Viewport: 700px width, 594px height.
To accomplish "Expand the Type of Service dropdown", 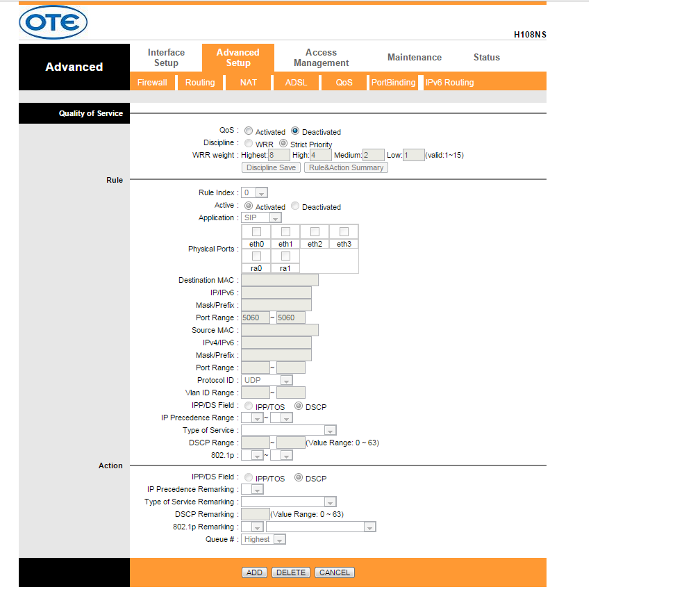I will [289, 430].
